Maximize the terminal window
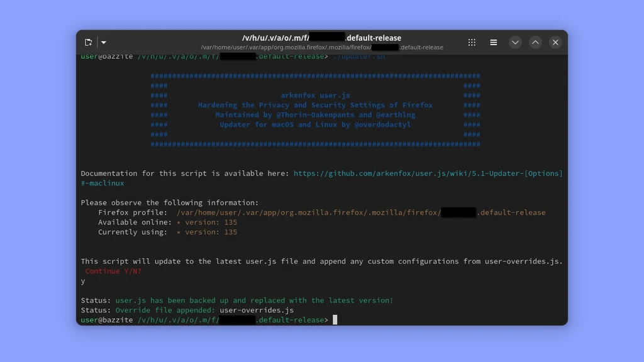The width and height of the screenshot is (644, 362). point(535,42)
